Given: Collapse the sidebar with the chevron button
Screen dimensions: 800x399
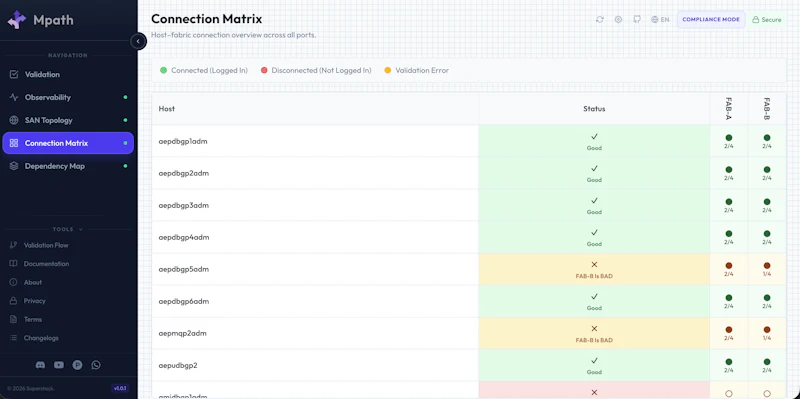Looking at the screenshot, I should pos(138,41).
